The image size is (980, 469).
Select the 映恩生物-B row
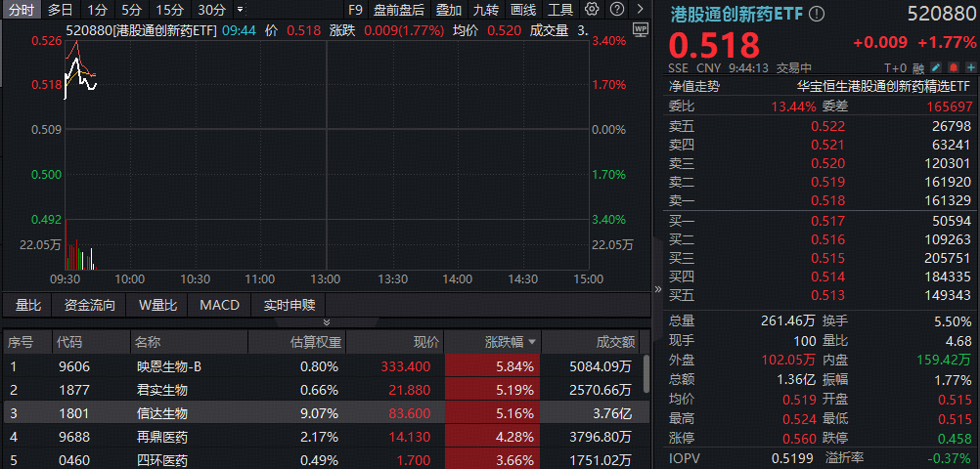[322, 366]
